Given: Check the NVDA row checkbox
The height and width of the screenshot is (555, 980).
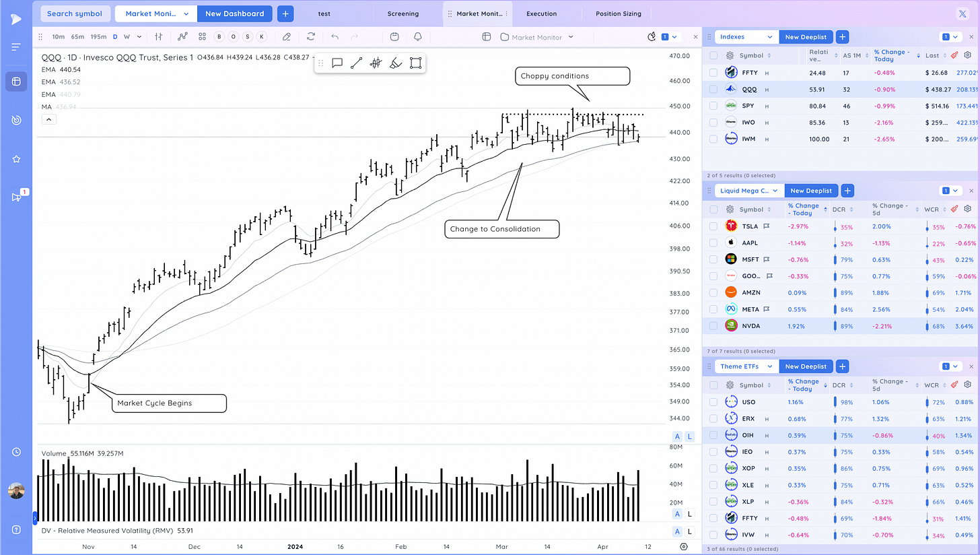Looking at the screenshot, I should coord(713,325).
